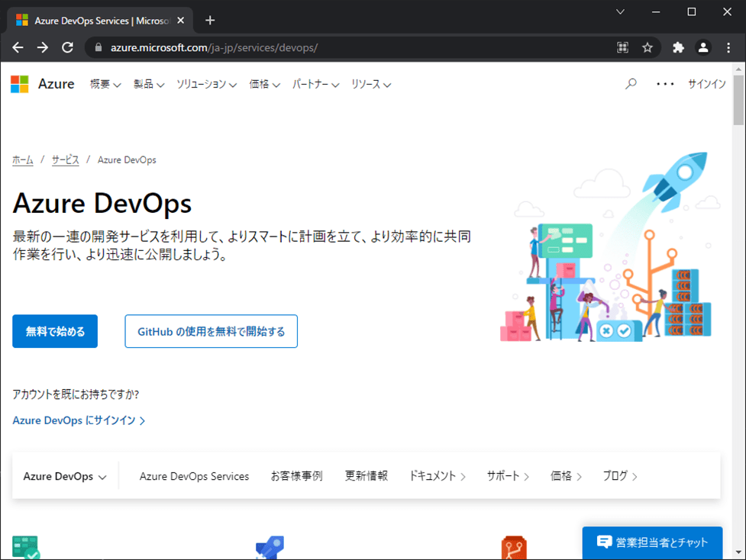Open the お客様事例 section
This screenshot has height=560, width=746.
(297, 476)
